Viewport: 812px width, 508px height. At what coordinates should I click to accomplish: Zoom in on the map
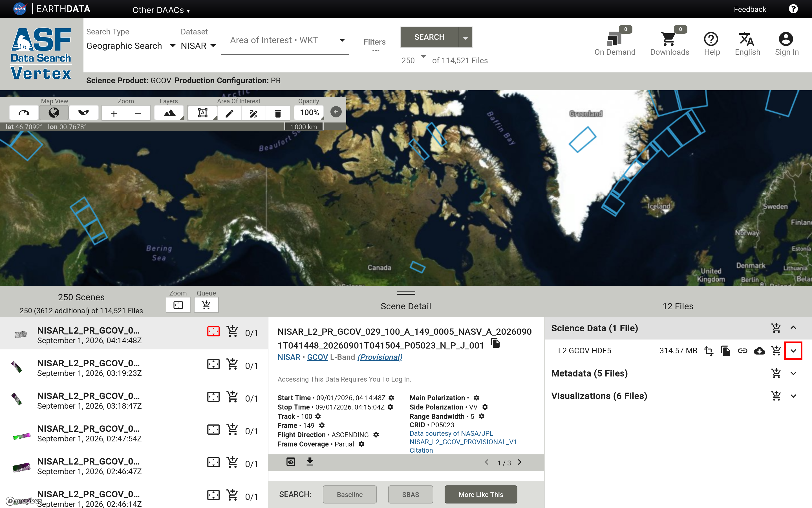pos(114,113)
